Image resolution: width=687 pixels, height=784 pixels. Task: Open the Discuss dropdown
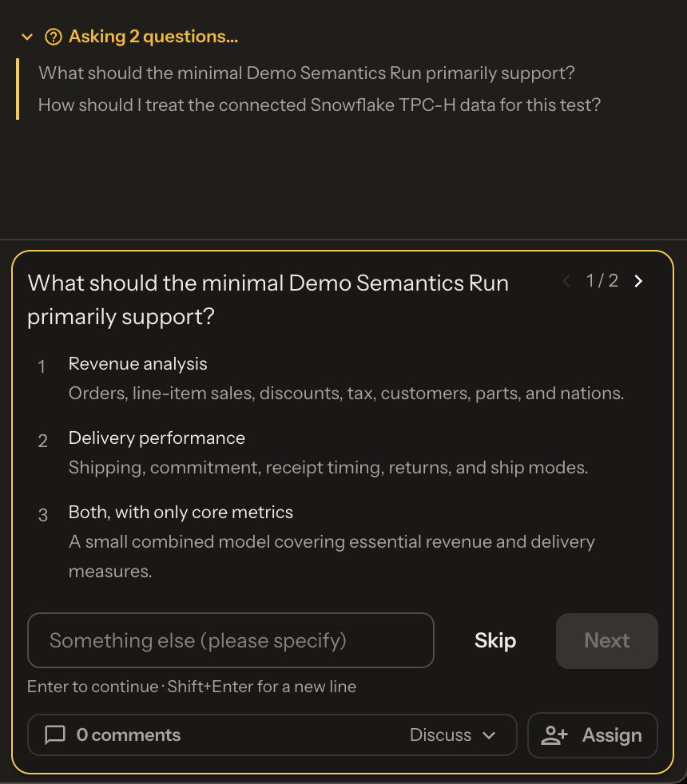tap(452, 735)
